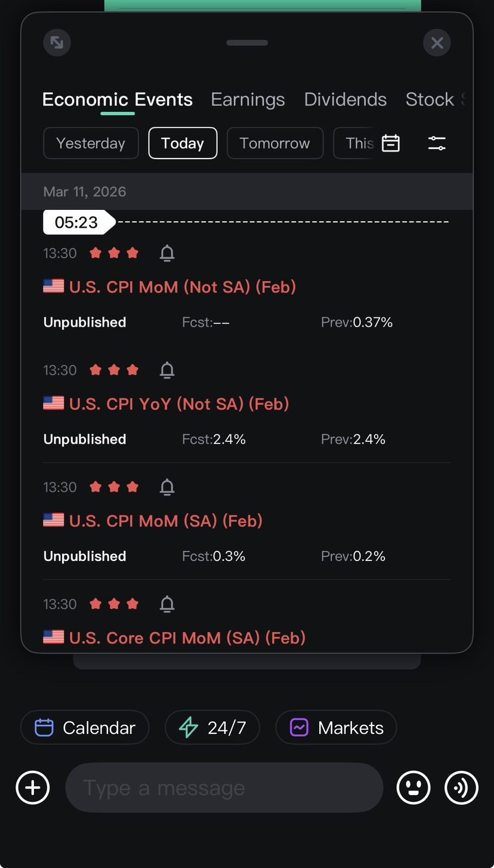The image size is (494, 868).
Task: Open the date picker calendar icon
Action: click(391, 143)
